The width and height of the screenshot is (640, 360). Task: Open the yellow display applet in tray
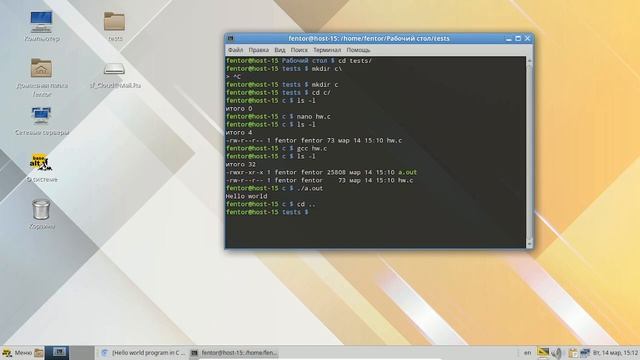tap(543, 353)
